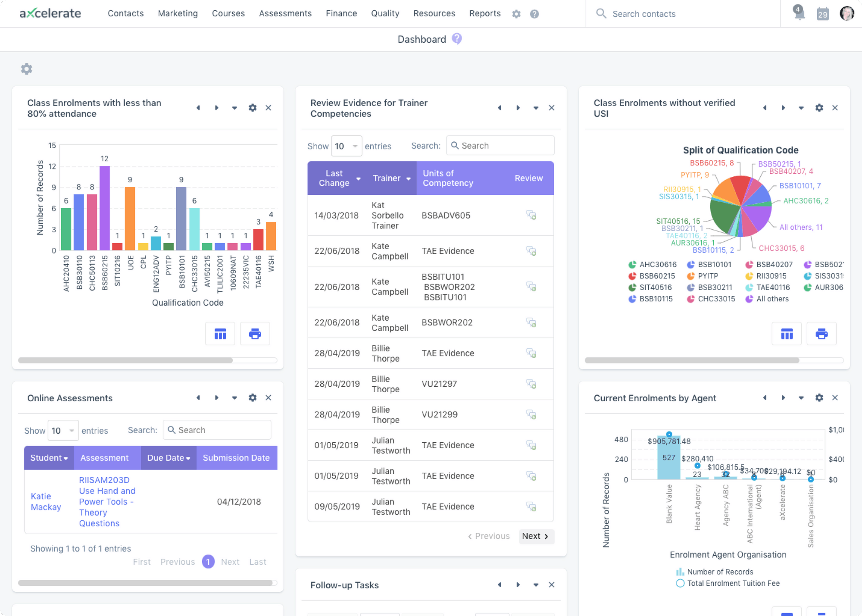Show table view for USI pie chart

click(787, 334)
